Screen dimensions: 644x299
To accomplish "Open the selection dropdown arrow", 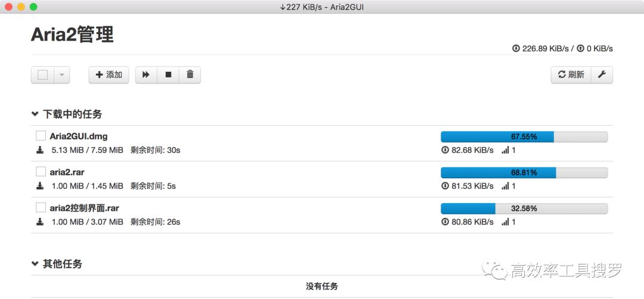I will (x=62, y=75).
